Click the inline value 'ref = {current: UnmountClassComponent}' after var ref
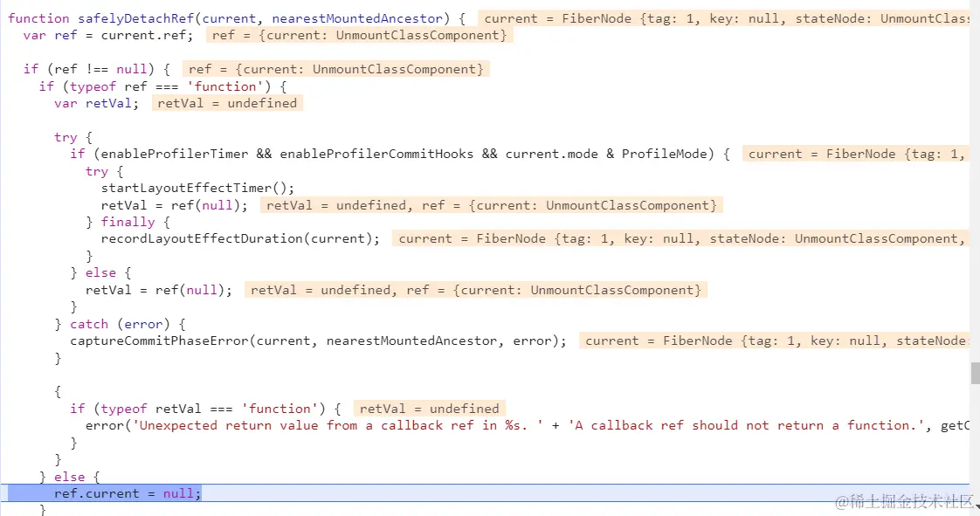The width and height of the screenshot is (980, 516). [x=359, y=36]
